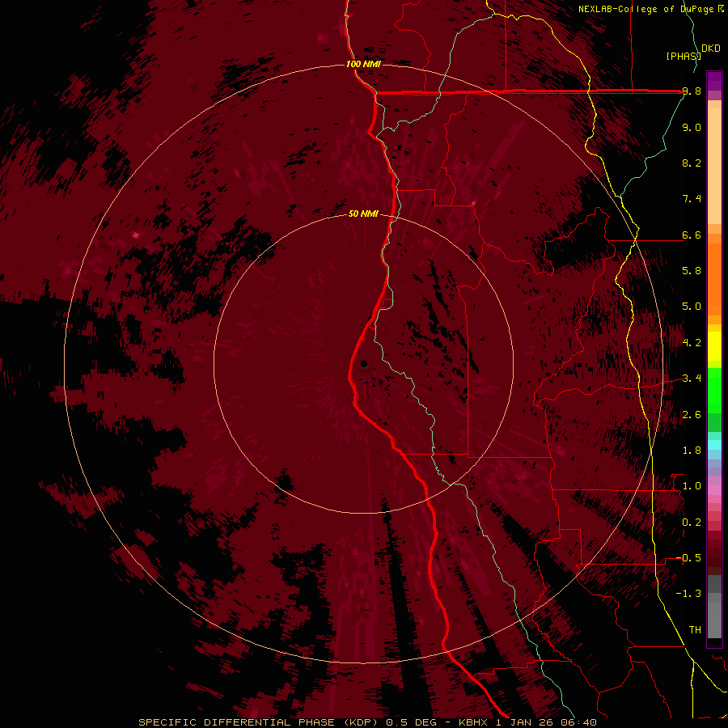Click the 2.6 scale value
728x728 pixels.
point(692,414)
